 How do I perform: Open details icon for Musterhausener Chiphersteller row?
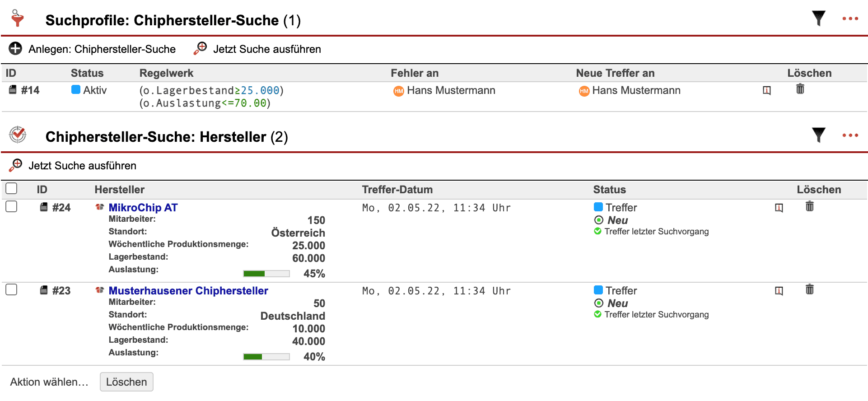click(x=779, y=291)
